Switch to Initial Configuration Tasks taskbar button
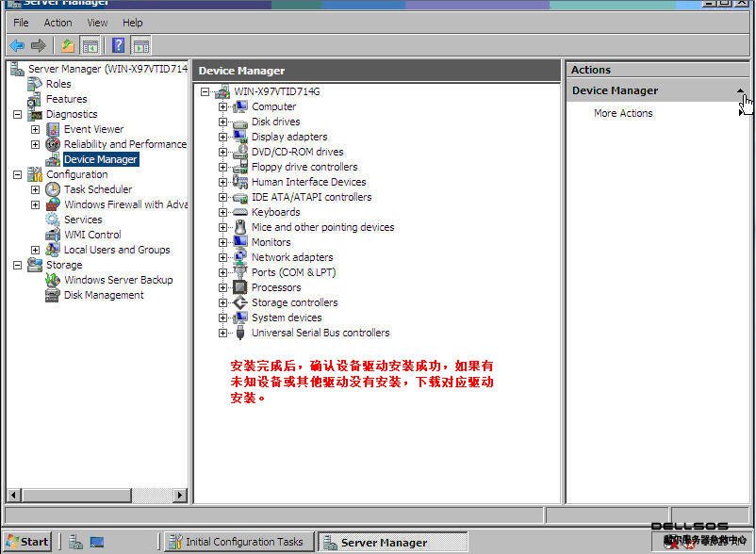This screenshot has height=554, width=756. click(x=239, y=542)
